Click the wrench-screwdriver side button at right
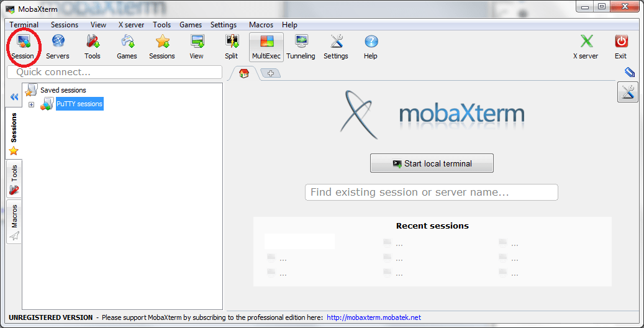This screenshot has height=328, width=644. (x=628, y=92)
